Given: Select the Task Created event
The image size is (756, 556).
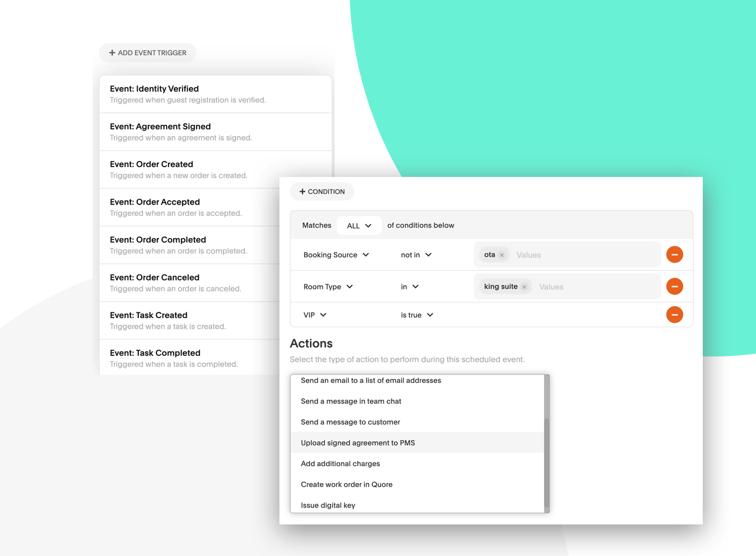Looking at the screenshot, I should (190, 320).
